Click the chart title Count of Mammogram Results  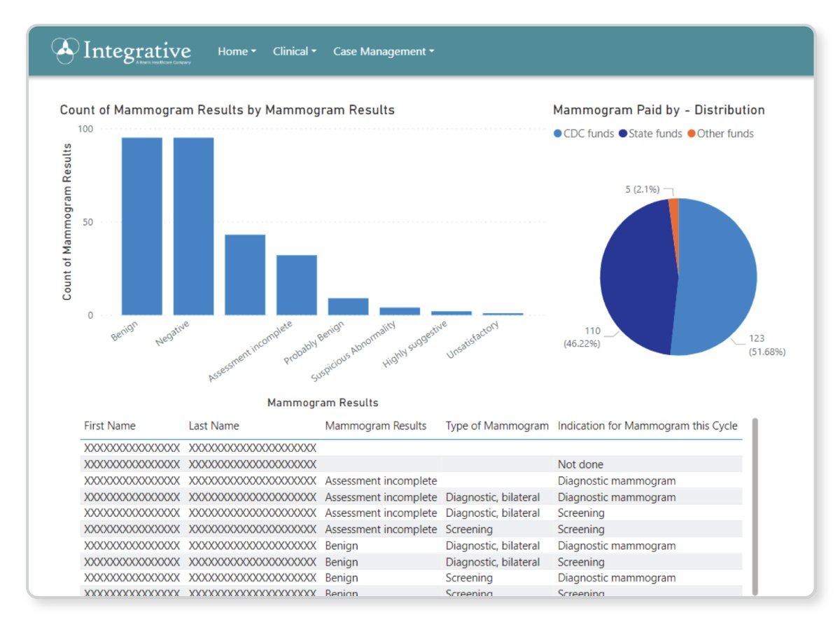[227, 110]
